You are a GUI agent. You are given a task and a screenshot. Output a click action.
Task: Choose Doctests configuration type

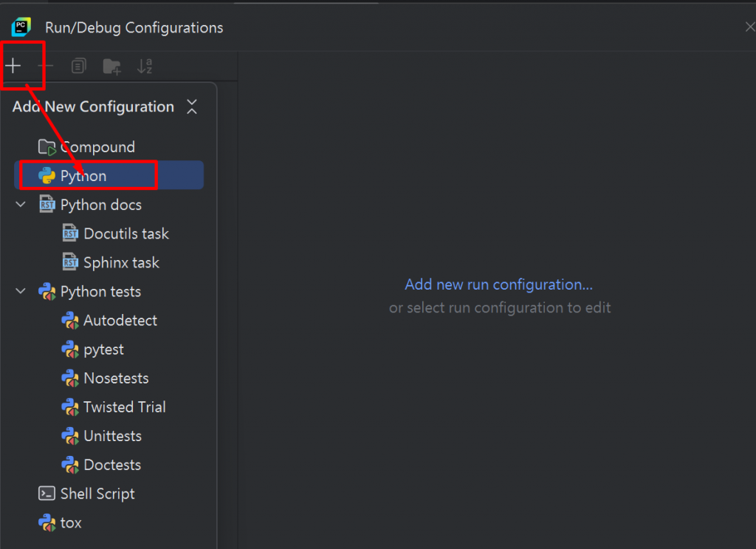click(112, 466)
